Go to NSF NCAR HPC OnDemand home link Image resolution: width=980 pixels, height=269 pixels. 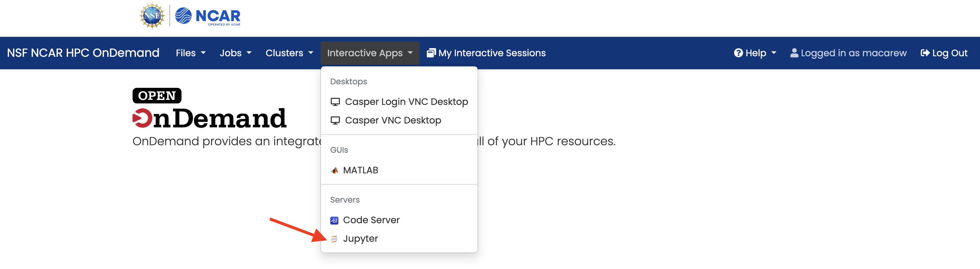pos(83,53)
